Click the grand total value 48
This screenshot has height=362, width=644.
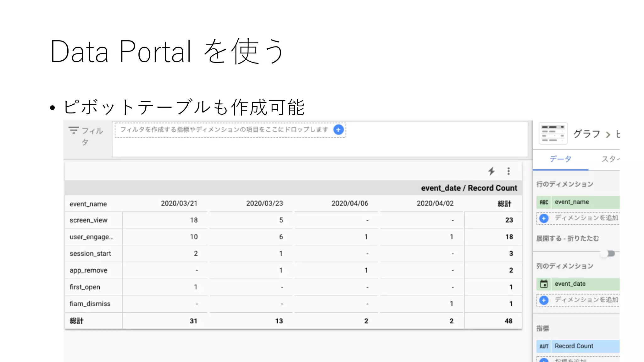click(508, 321)
